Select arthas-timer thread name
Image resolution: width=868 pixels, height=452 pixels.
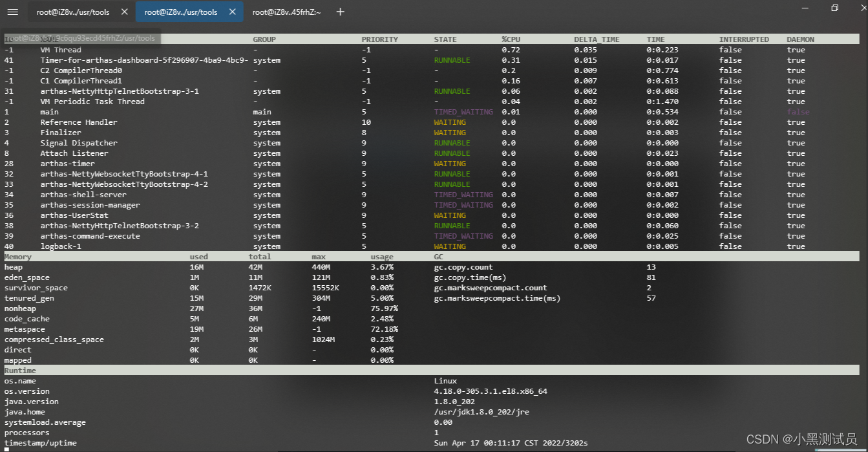(67, 164)
